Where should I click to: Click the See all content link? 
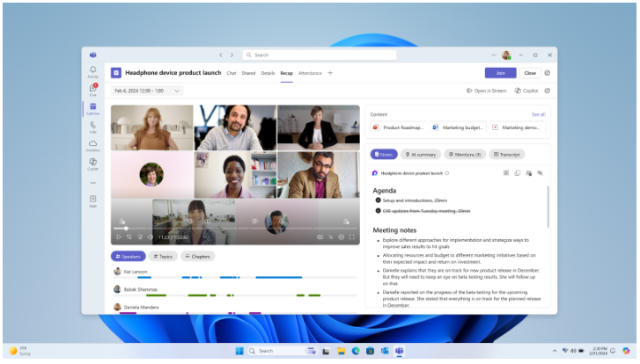(539, 114)
